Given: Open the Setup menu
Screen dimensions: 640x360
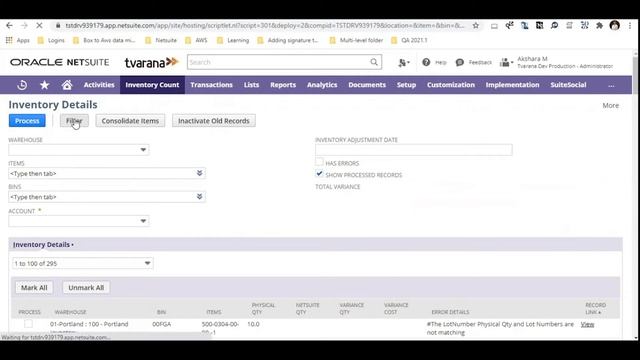Looking at the screenshot, I should 406,85.
